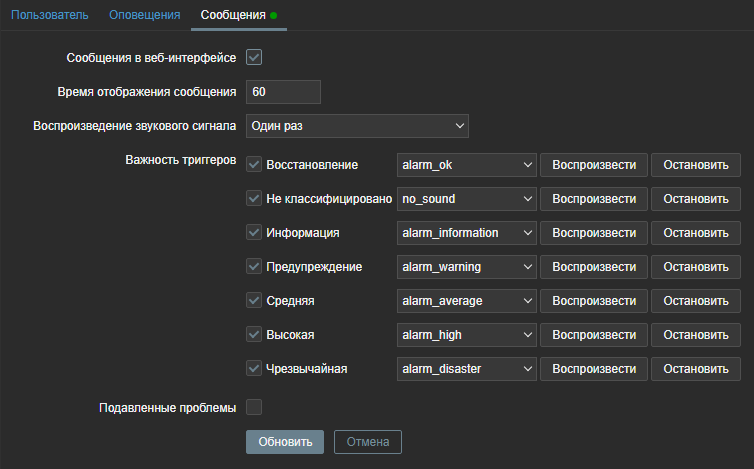754x469 pixels.
Task: Toggle the Не классифицировано checkbox
Action: pos(254,199)
